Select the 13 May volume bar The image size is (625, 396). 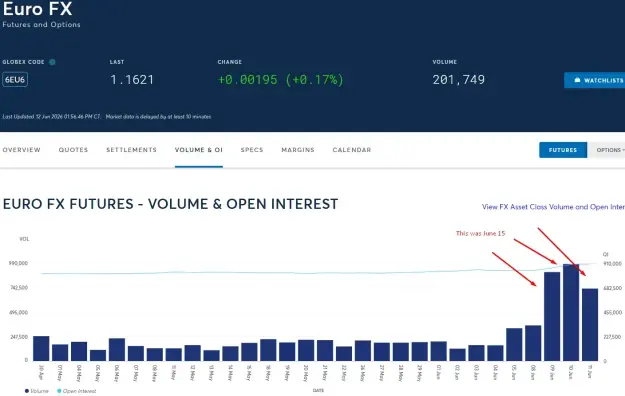pyautogui.click(x=211, y=356)
